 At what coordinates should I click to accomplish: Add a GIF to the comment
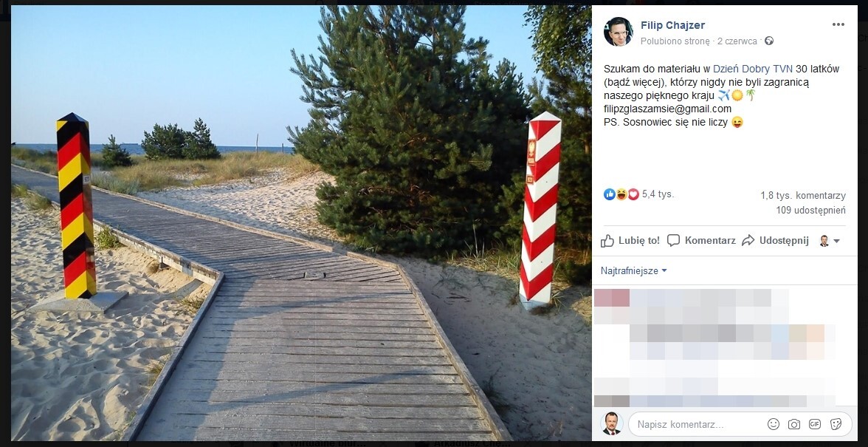814,424
